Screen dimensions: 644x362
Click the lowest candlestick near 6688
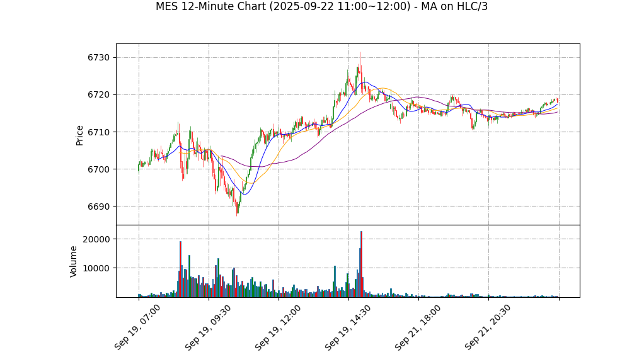237,209
